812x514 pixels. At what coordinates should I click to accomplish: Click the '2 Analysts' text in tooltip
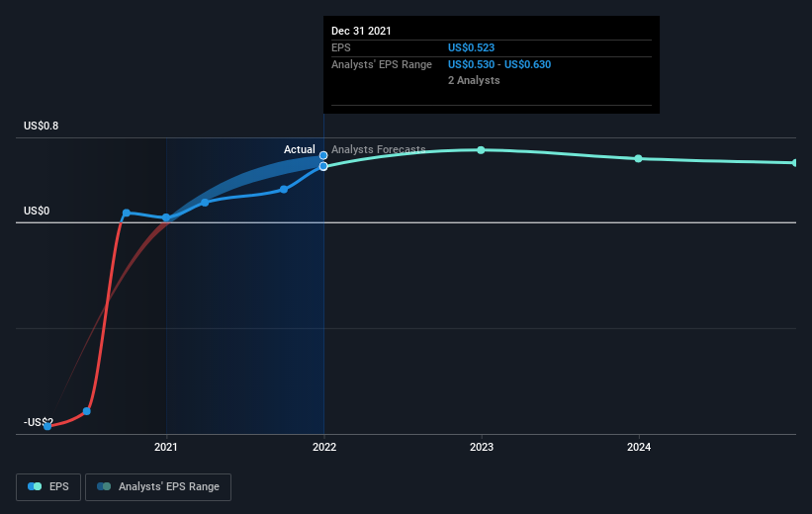[x=474, y=80]
